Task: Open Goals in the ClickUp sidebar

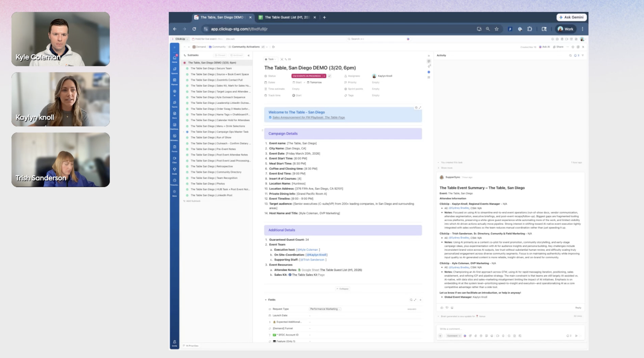Action: [x=175, y=171]
